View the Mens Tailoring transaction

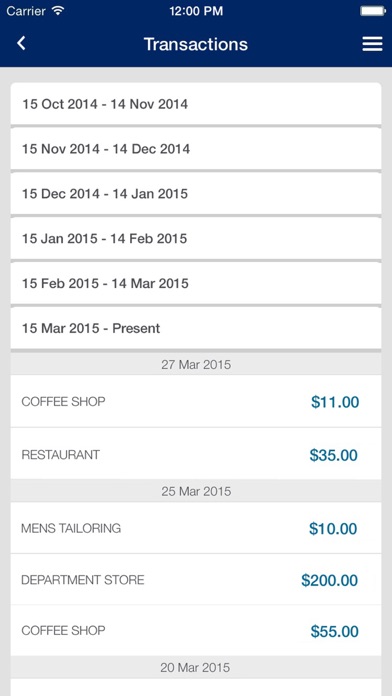196,528
